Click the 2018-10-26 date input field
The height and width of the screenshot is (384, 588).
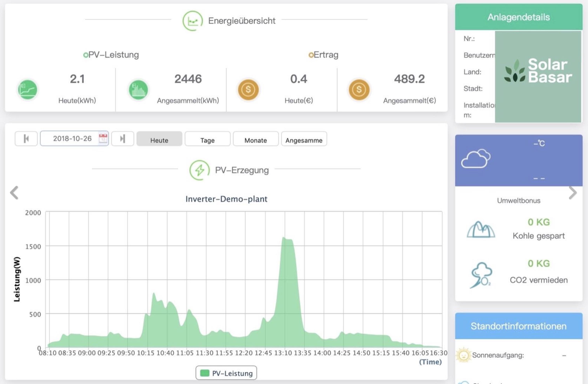pyautogui.click(x=72, y=139)
